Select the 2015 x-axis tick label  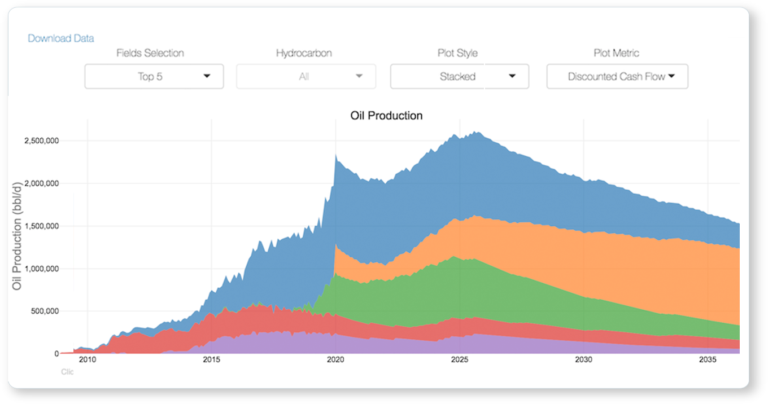[211, 360]
